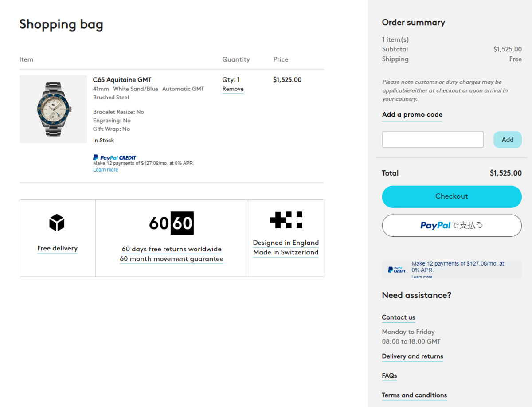Click PayPal Credit logo under product details
This screenshot has height=407, width=532.
coord(114,157)
